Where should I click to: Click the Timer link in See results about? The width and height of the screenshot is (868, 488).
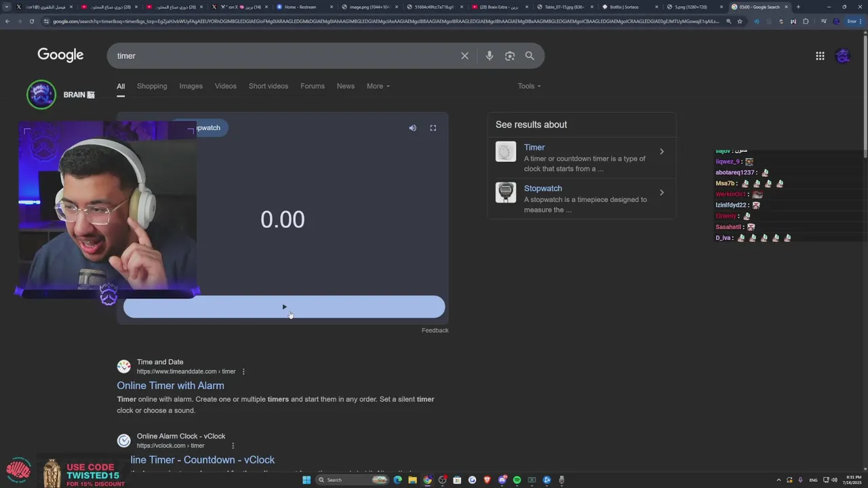coord(534,147)
